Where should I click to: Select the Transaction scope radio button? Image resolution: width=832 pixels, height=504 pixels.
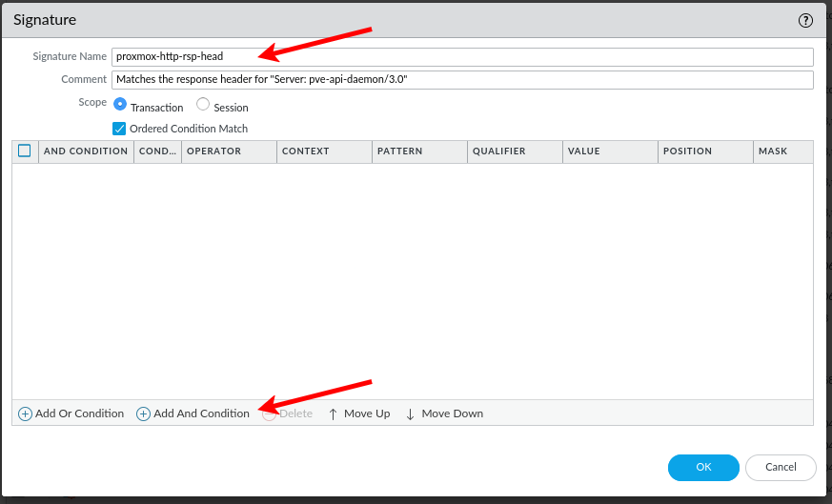tap(120, 104)
